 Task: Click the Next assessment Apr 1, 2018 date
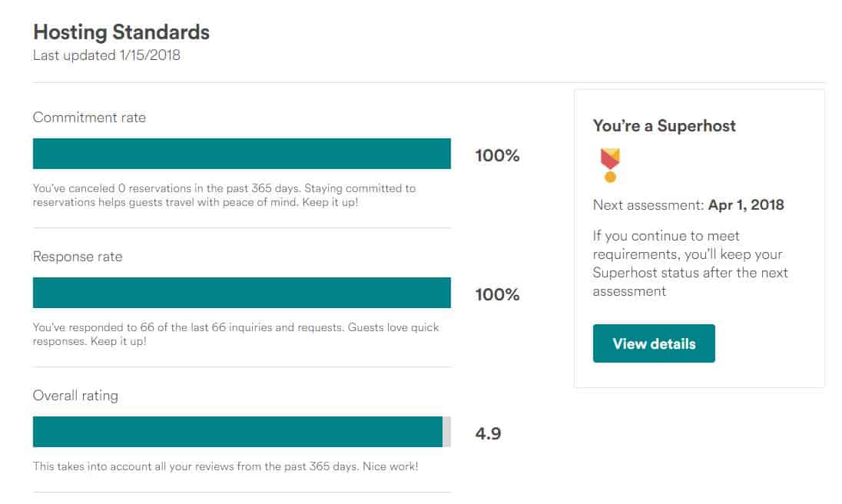coord(746,205)
